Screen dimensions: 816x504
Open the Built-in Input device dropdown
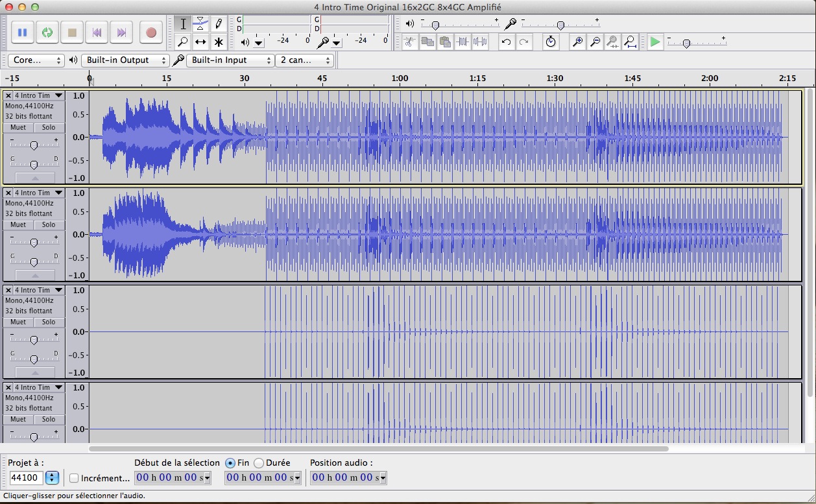[231, 60]
